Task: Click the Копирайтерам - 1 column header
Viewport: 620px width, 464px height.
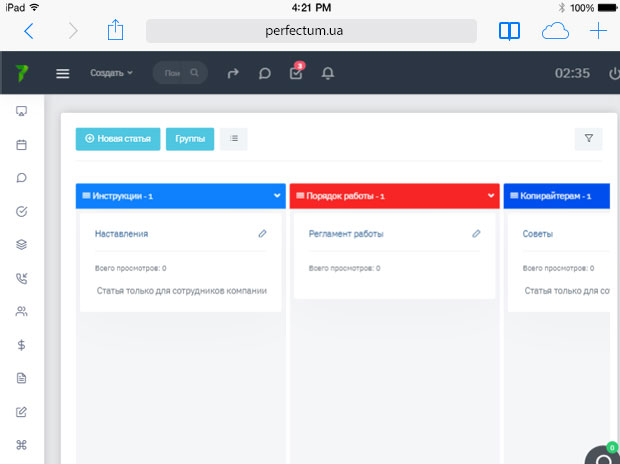Action: point(557,196)
